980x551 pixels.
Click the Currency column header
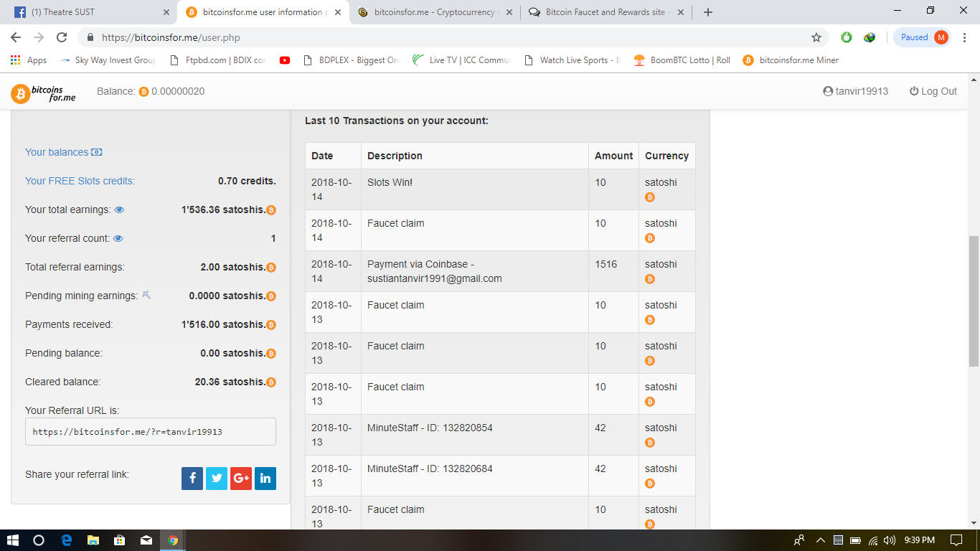[666, 156]
